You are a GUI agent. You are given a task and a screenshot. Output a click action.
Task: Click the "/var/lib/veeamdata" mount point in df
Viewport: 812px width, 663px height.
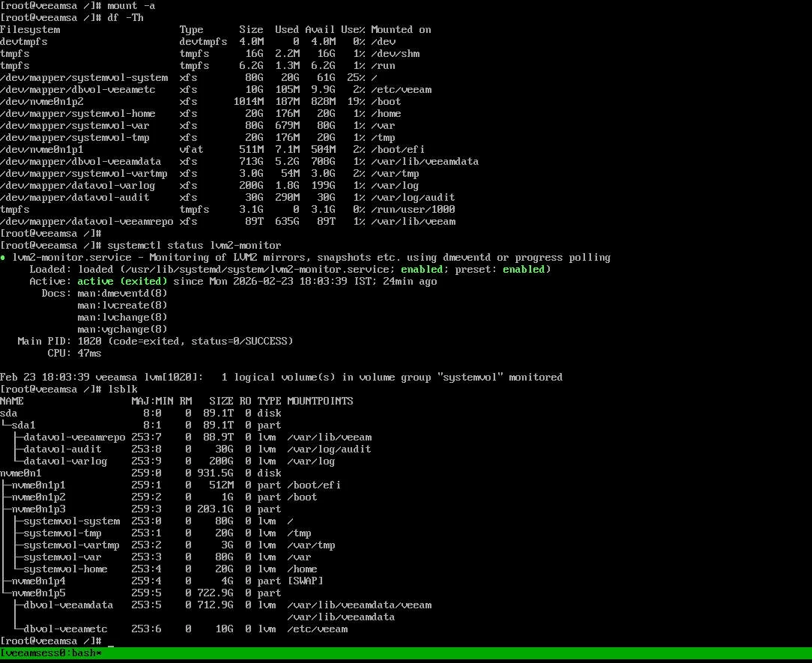[425, 162]
